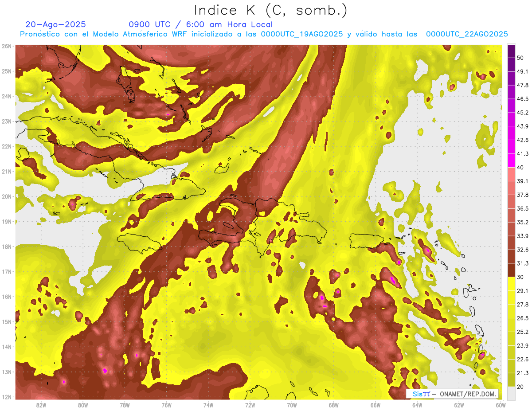The image size is (532, 411).
Task: Click the color bar value "46.5"
Action: (523, 99)
